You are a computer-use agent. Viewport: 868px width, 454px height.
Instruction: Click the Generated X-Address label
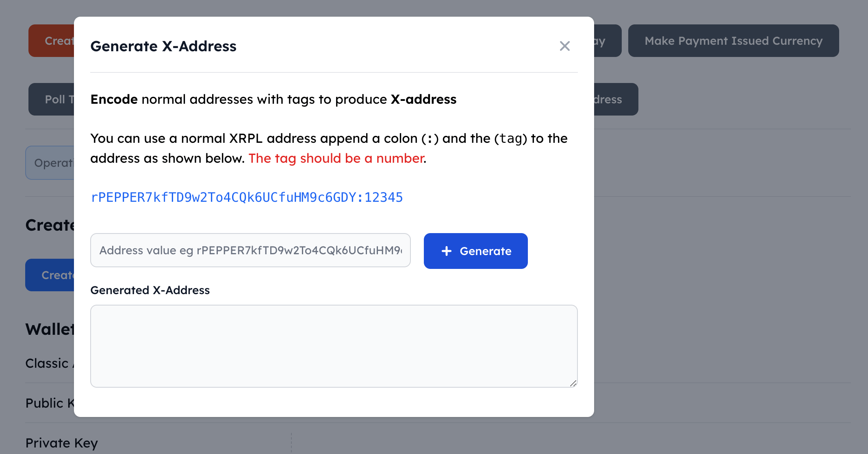(150, 290)
